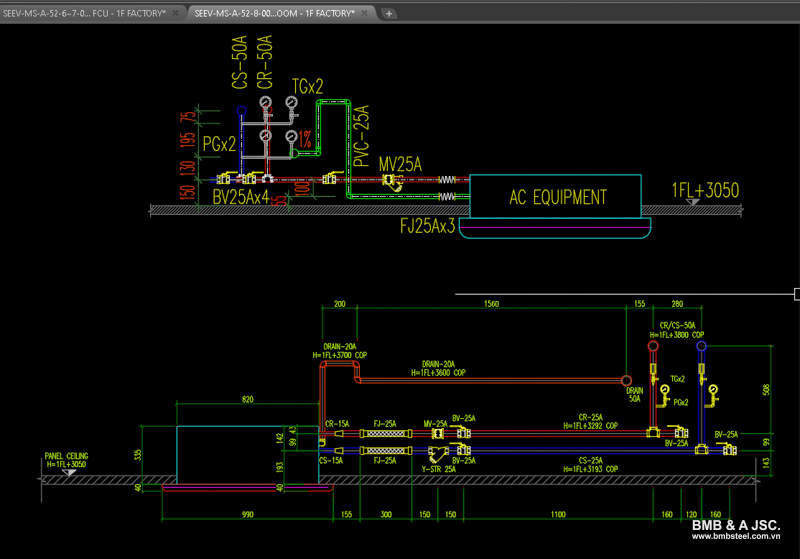Select the OOM - 1F FACTORY drawing tab
This screenshot has height=559, width=800.
pyautogui.click(x=275, y=13)
